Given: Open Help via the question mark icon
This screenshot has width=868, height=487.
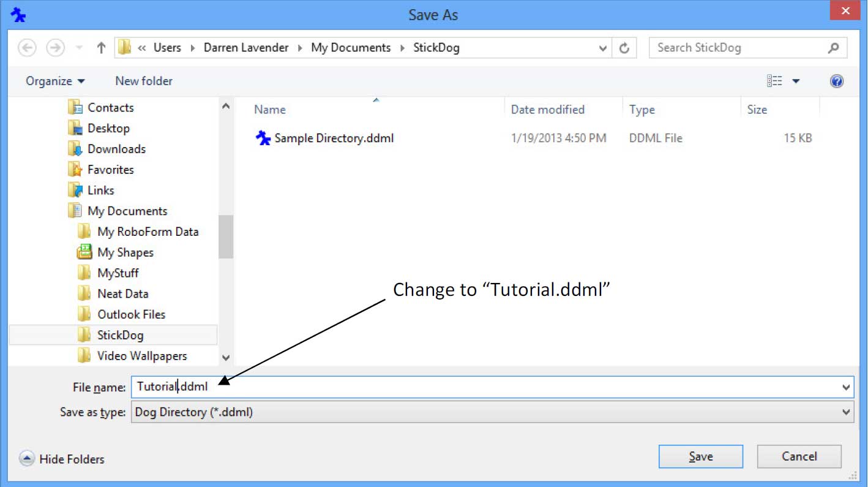Looking at the screenshot, I should coord(837,80).
